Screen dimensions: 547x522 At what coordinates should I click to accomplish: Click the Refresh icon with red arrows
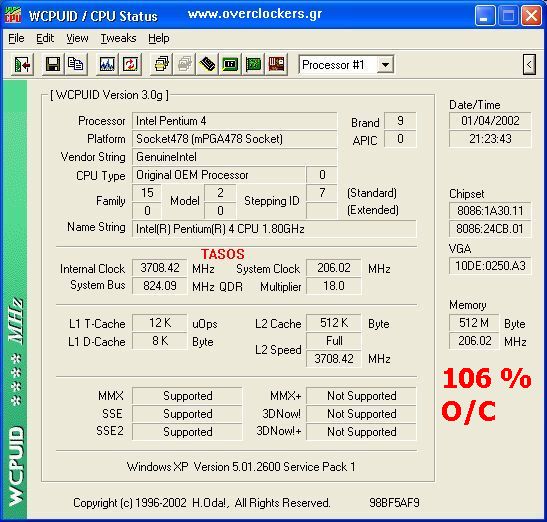click(x=130, y=65)
